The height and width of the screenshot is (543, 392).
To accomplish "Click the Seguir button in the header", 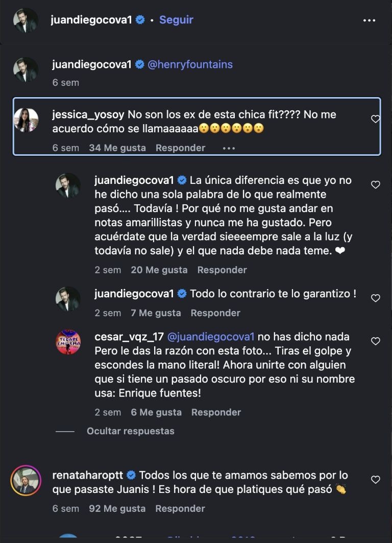I will 176,20.
